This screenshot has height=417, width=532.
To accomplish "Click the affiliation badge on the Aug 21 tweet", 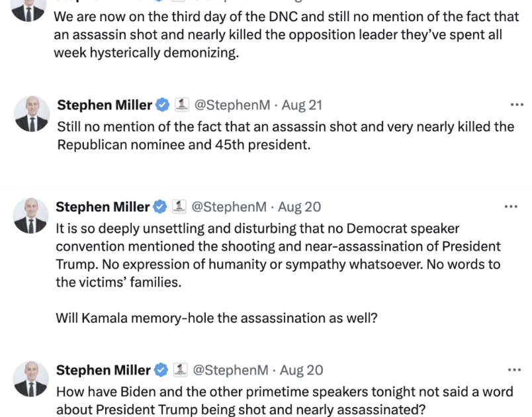I will 182,105.
